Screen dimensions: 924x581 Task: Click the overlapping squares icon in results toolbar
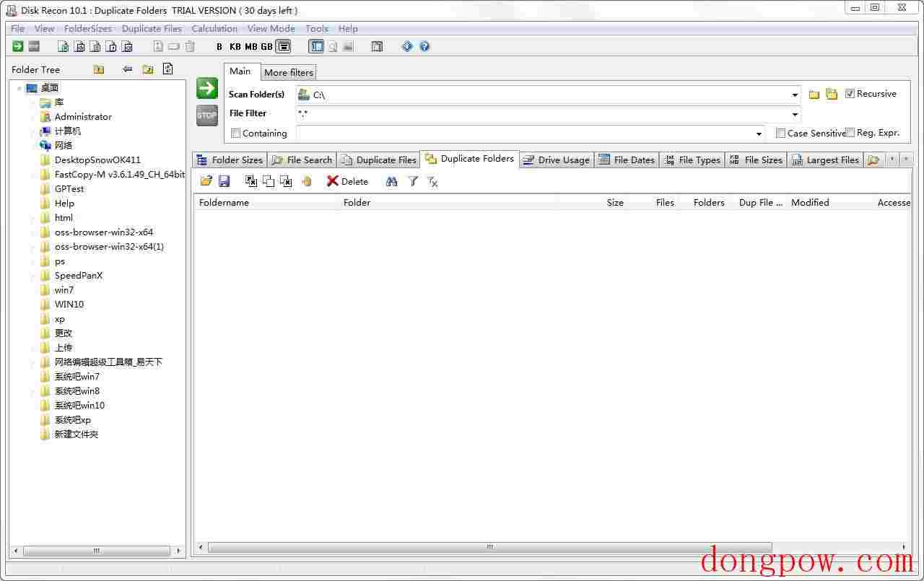point(269,181)
